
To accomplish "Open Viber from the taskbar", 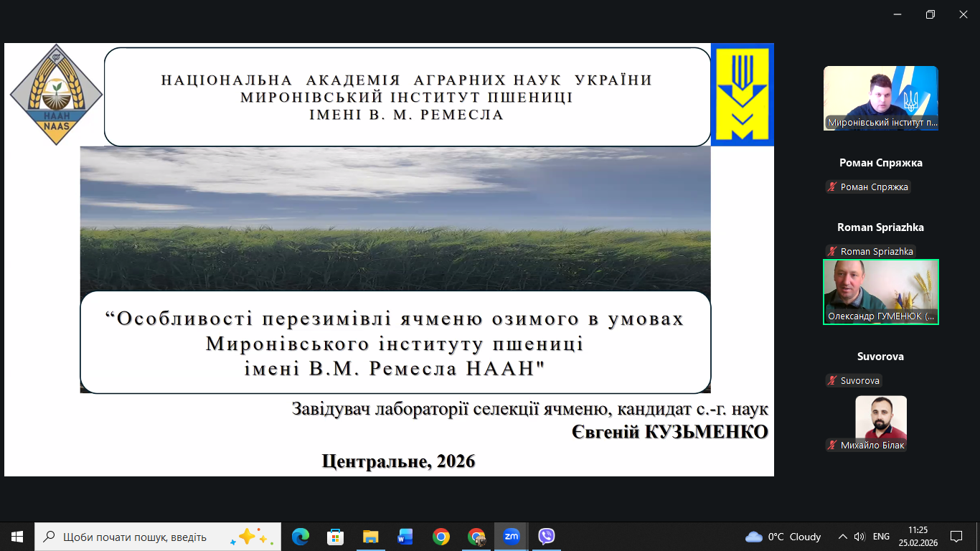I will [x=547, y=537].
